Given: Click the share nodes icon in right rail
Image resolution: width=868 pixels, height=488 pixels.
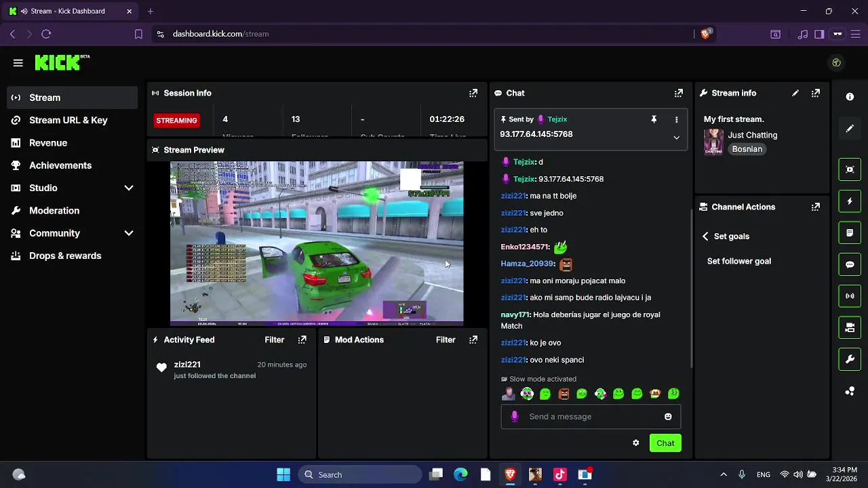Looking at the screenshot, I should click(850, 391).
